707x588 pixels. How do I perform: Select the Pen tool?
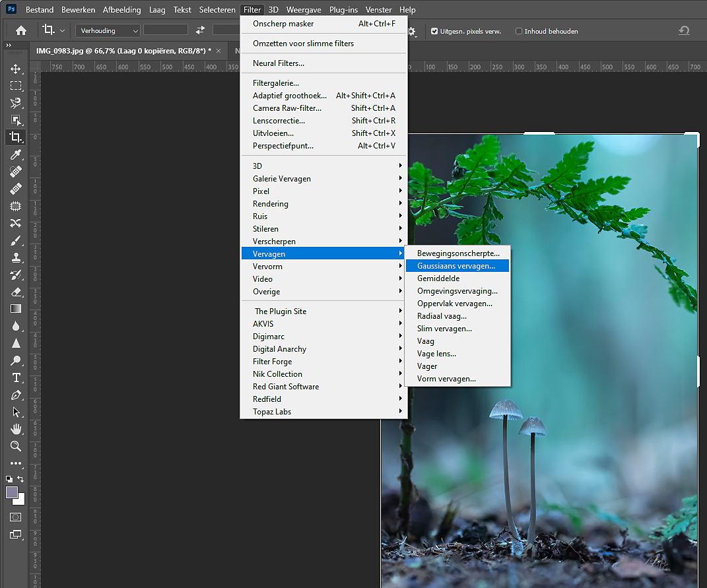[x=16, y=395]
